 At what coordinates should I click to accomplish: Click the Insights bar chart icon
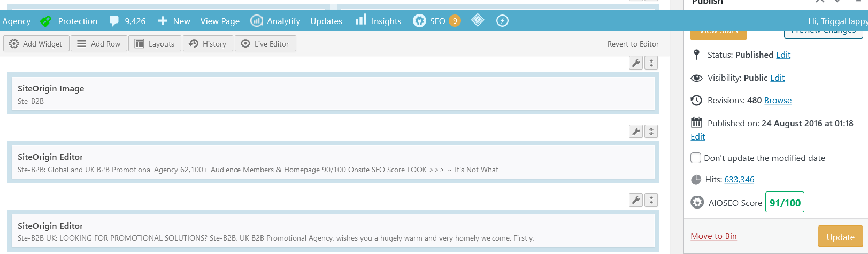(x=361, y=20)
